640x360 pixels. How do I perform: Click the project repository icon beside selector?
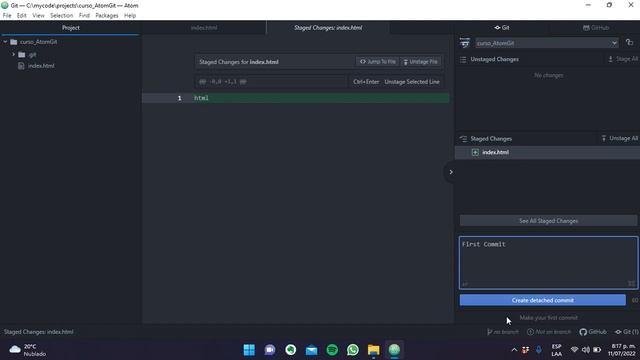pyautogui.click(x=464, y=42)
